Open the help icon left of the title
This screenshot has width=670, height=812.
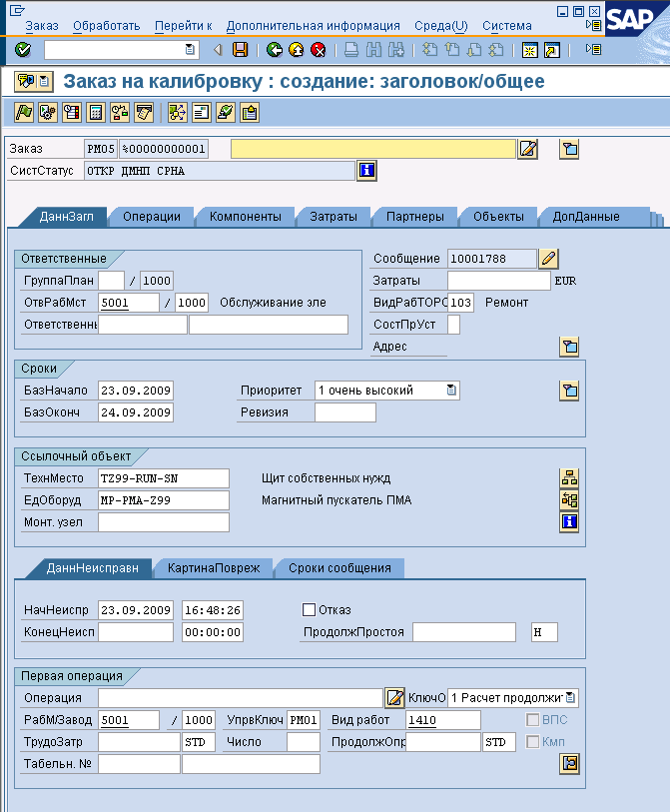26,81
